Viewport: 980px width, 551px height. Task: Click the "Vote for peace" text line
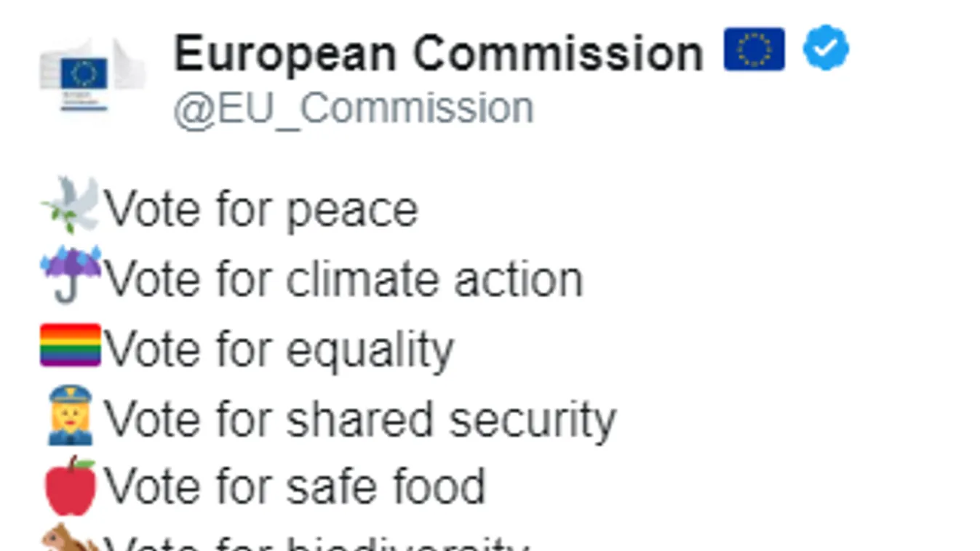(261, 209)
